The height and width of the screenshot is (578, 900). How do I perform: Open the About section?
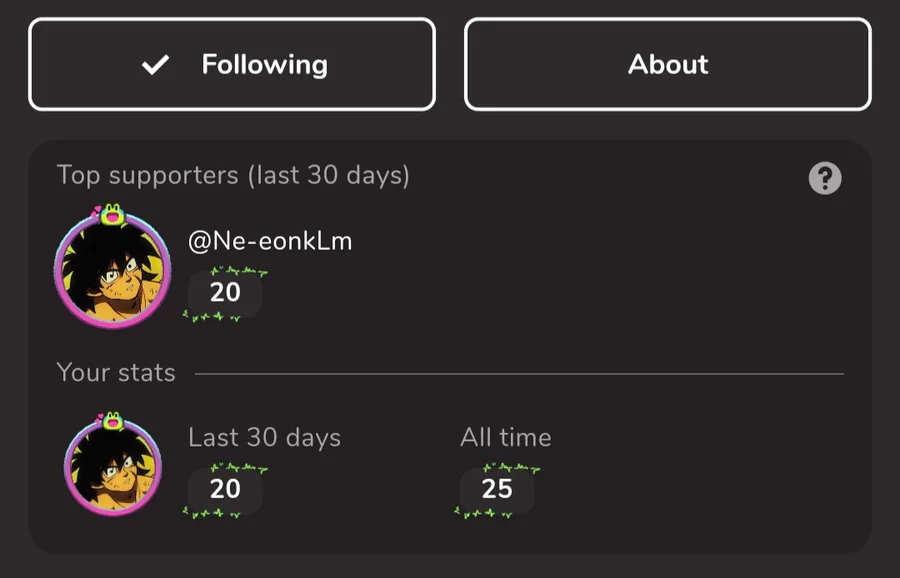pos(668,65)
